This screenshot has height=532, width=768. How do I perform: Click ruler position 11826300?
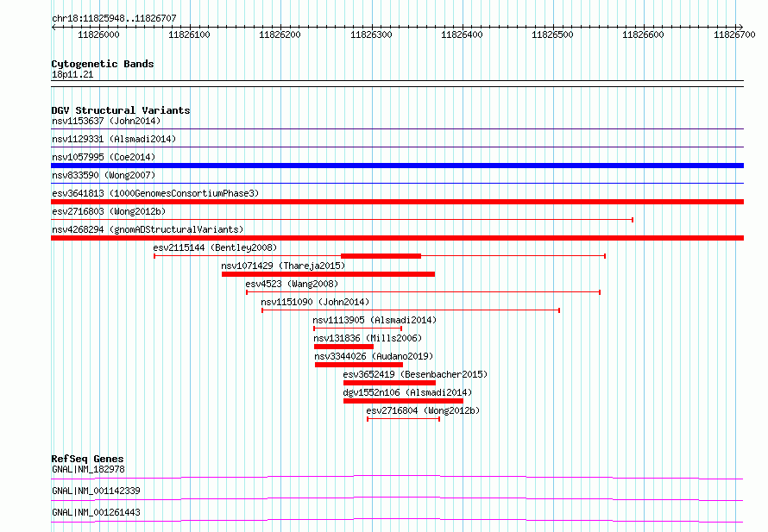(x=371, y=34)
